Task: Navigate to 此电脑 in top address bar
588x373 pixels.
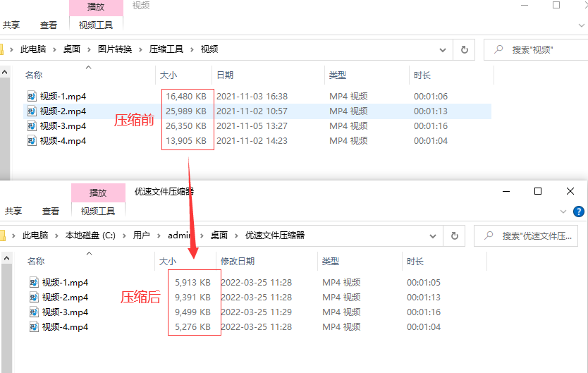Action: (33, 49)
